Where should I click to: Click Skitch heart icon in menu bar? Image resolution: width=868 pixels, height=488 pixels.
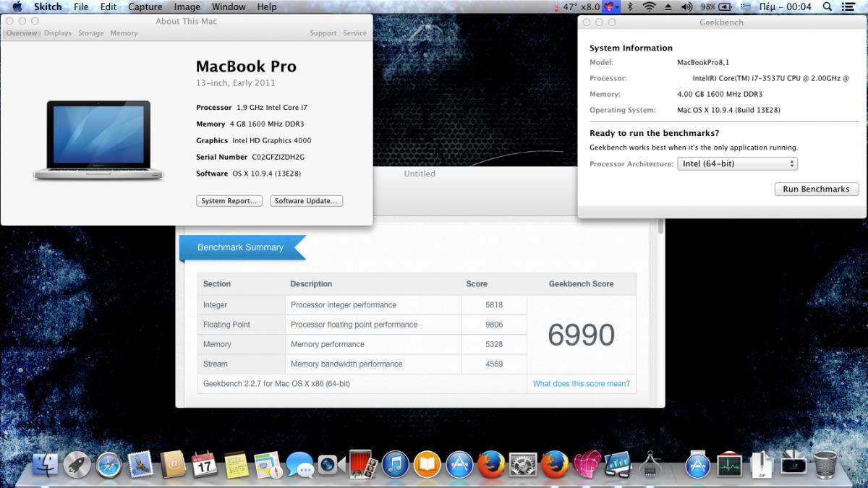tap(612, 7)
